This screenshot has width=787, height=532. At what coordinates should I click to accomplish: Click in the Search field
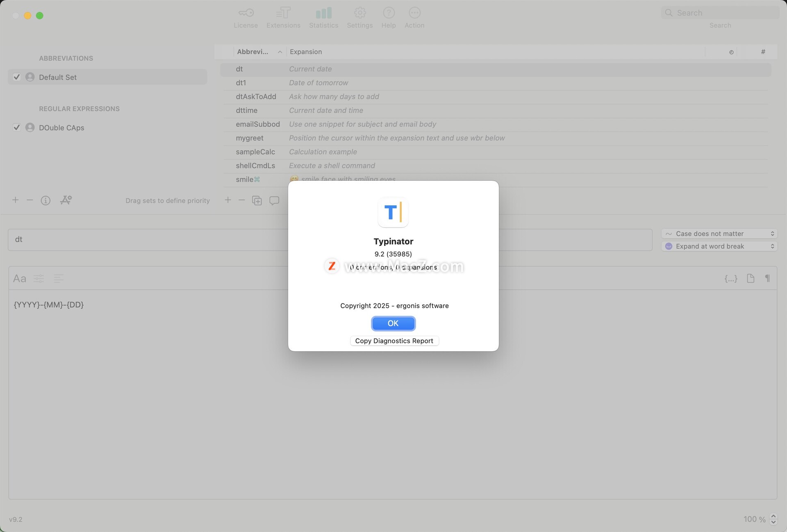(720, 13)
